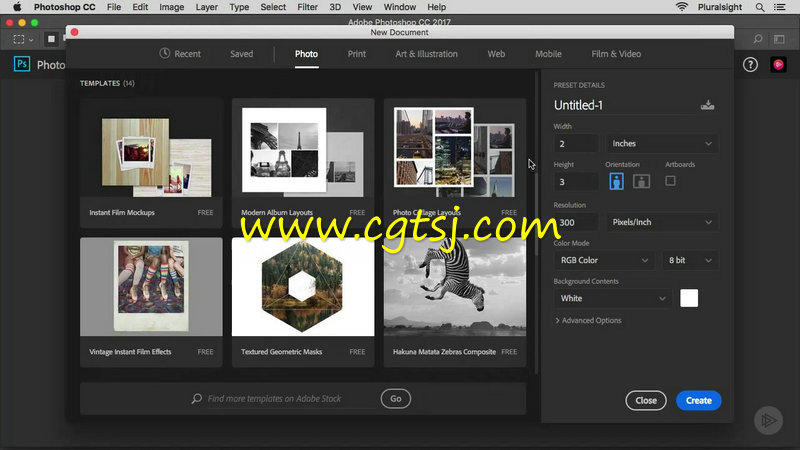The height and width of the screenshot is (450, 800).
Task: Open the Type menu
Action: pos(239,7)
